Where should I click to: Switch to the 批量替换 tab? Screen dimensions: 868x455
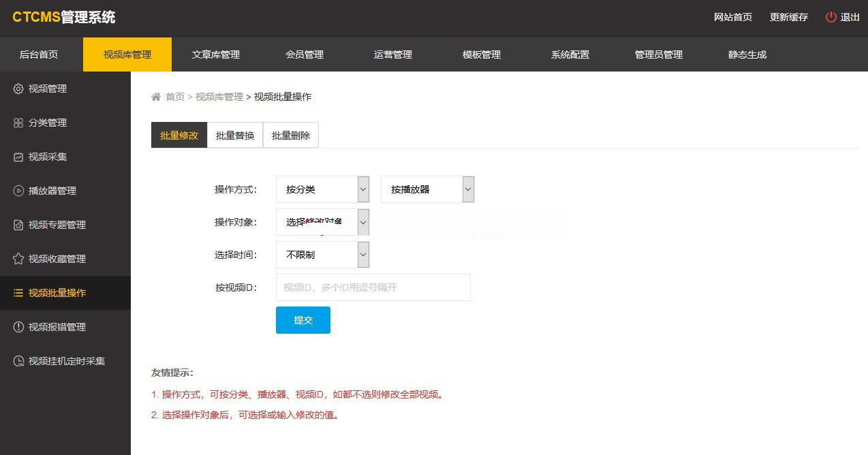235,136
